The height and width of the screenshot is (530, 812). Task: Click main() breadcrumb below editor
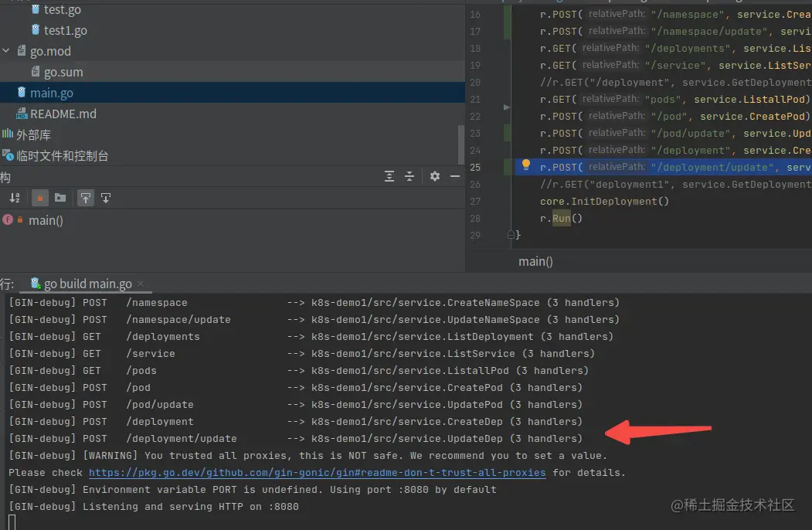point(535,262)
